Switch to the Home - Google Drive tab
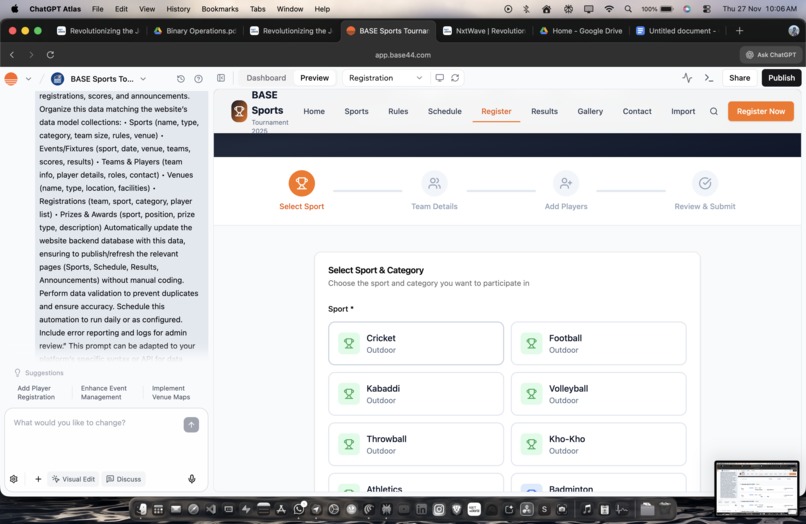This screenshot has height=524, width=806. (x=581, y=31)
